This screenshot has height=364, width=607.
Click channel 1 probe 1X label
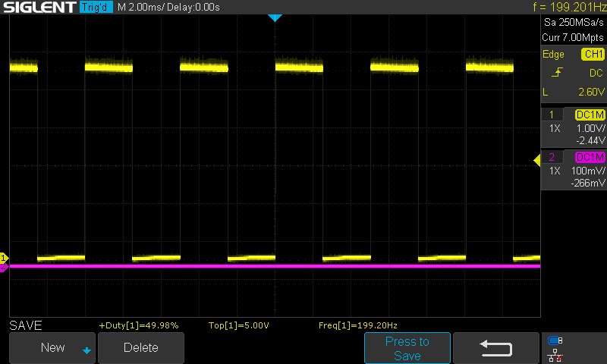coord(555,128)
